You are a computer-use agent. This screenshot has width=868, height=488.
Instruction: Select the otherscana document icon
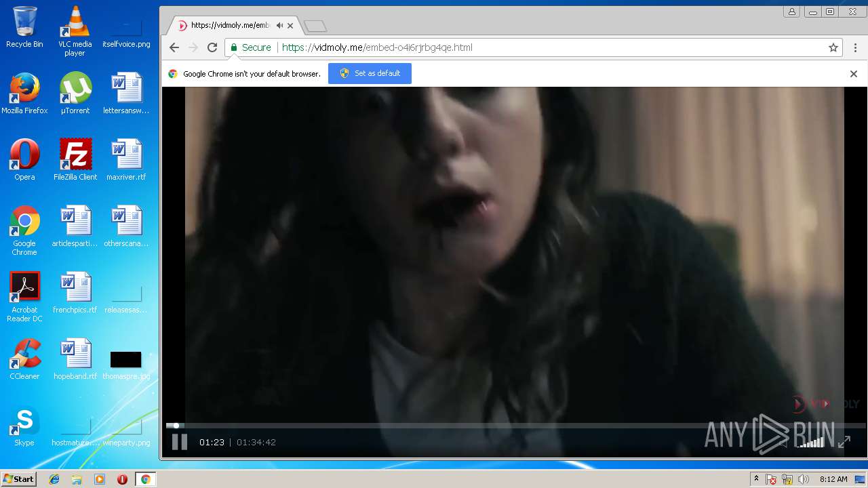(x=126, y=226)
